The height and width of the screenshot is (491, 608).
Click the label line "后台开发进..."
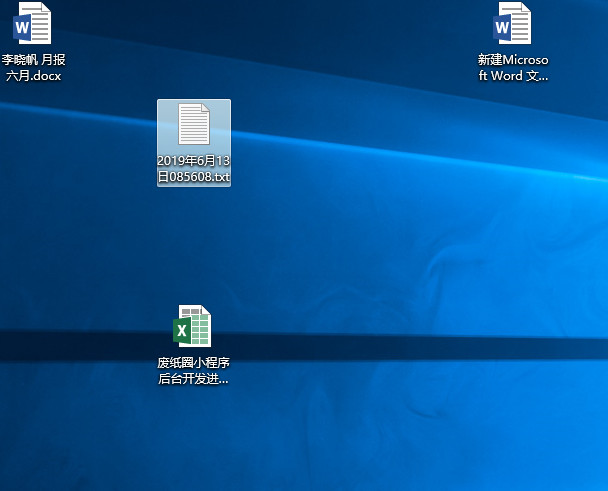pyautogui.click(x=193, y=379)
